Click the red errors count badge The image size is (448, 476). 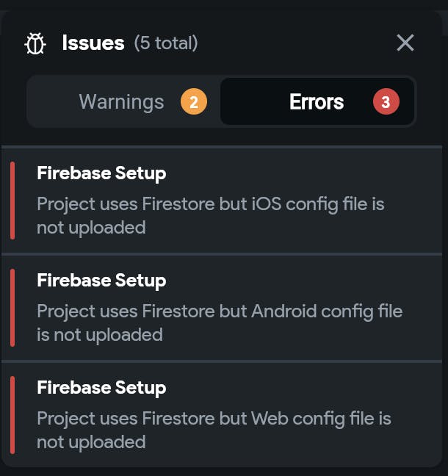coord(386,102)
